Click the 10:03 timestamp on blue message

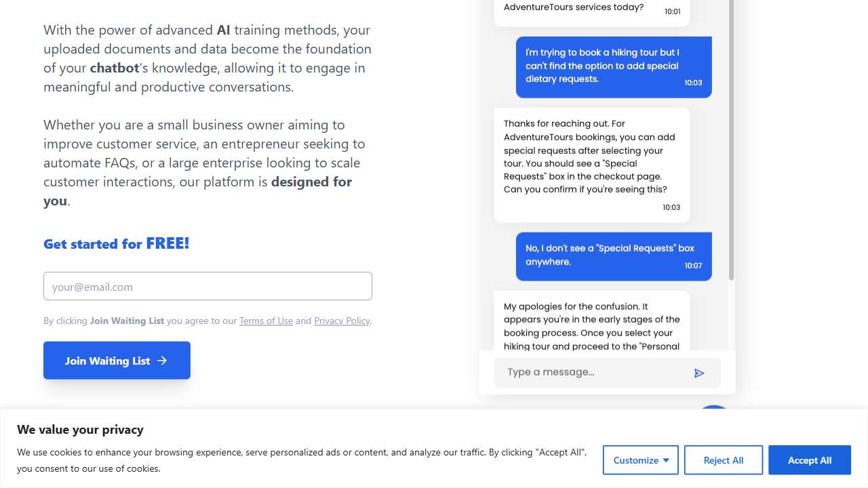coord(693,83)
